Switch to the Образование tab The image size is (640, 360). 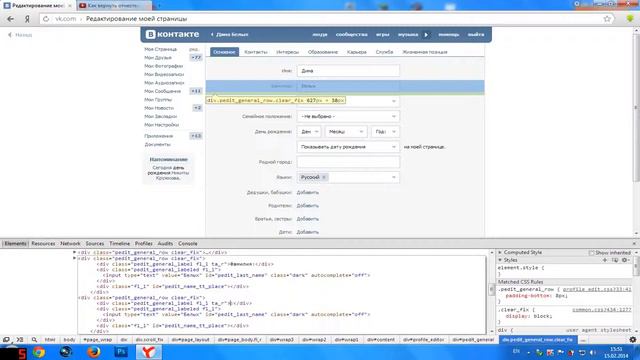click(323, 52)
